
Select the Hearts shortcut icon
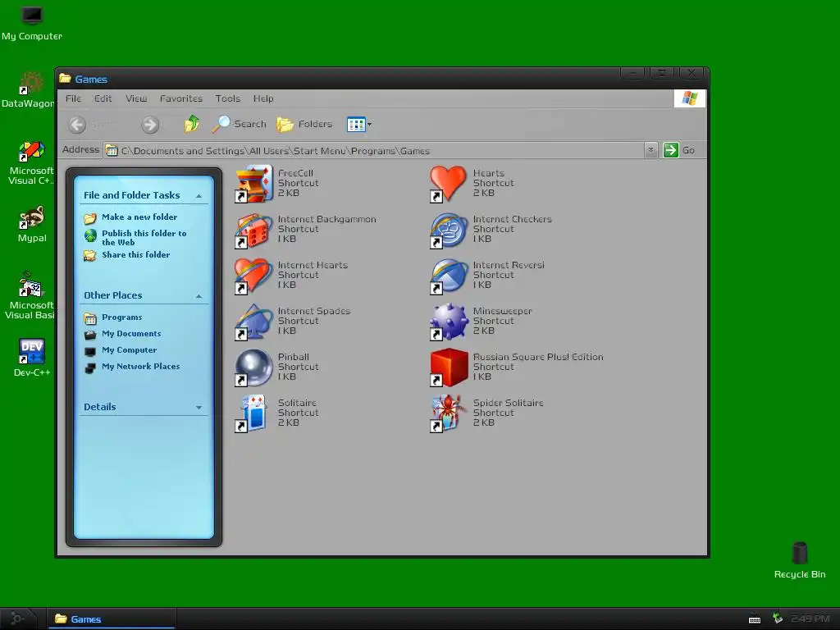449,184
